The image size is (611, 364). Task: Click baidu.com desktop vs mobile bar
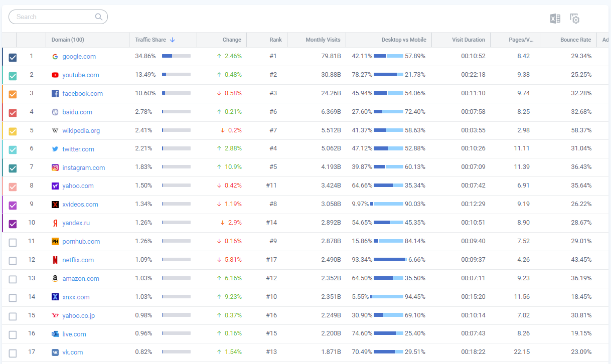click(x=389, y=112)
